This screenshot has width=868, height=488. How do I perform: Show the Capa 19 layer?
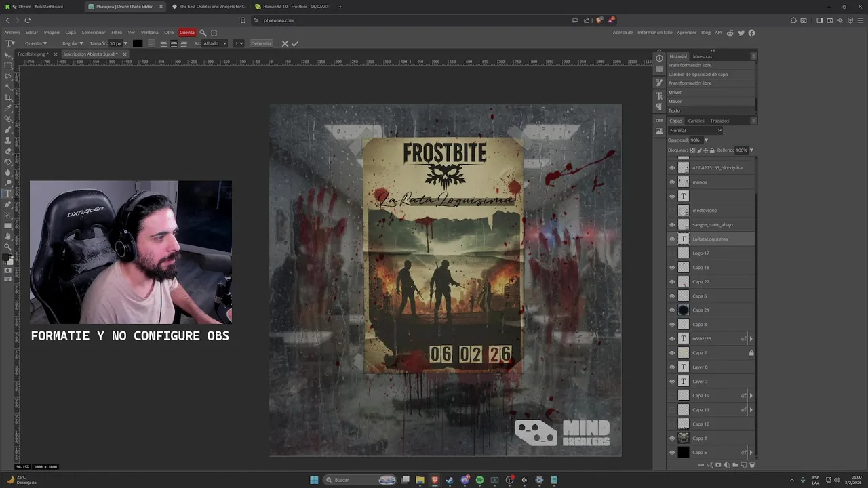tap(672, 396)
